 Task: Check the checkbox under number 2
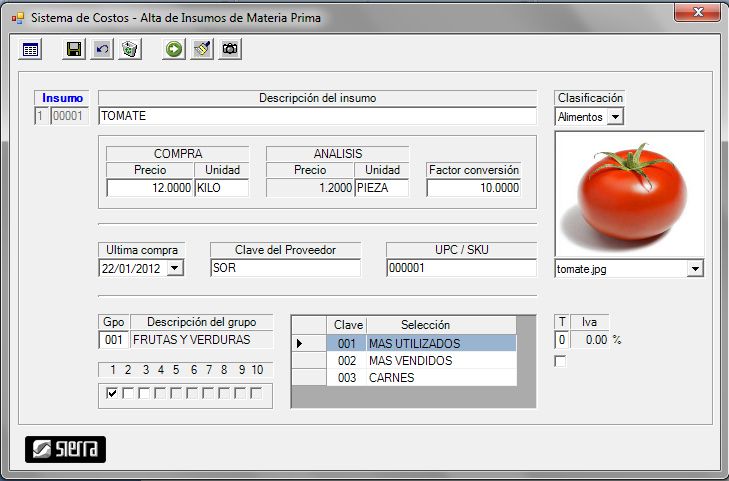pos(128,393)
